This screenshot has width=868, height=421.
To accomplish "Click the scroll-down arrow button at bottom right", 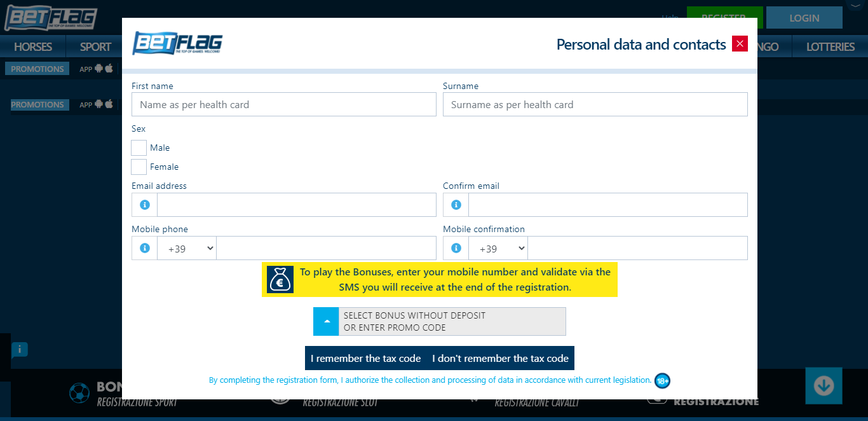I will point(824,385).
